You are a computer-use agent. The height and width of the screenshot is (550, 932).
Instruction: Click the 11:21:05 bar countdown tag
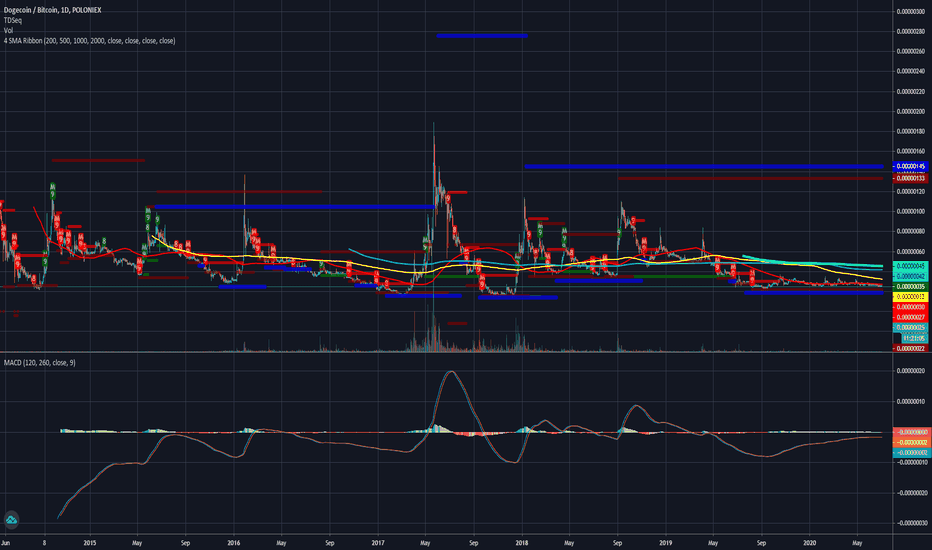914,338
